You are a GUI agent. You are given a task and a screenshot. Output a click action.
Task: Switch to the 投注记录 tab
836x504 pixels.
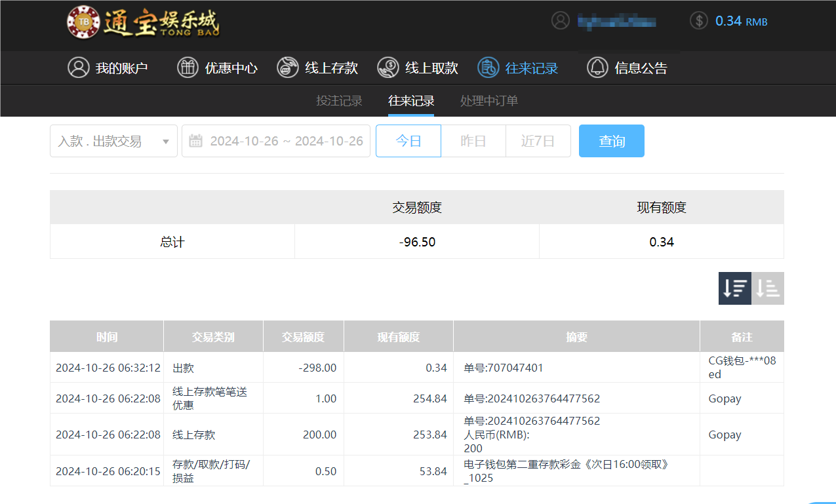pos(339,101)
